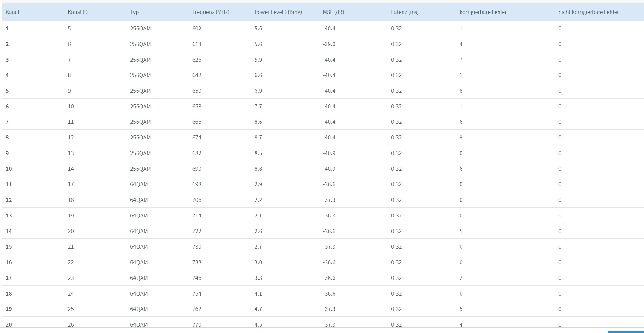This screenshot has height=333, width=644.
Task: Click the nicht korrigierbare Fehler header
Action: coord(588,12)
